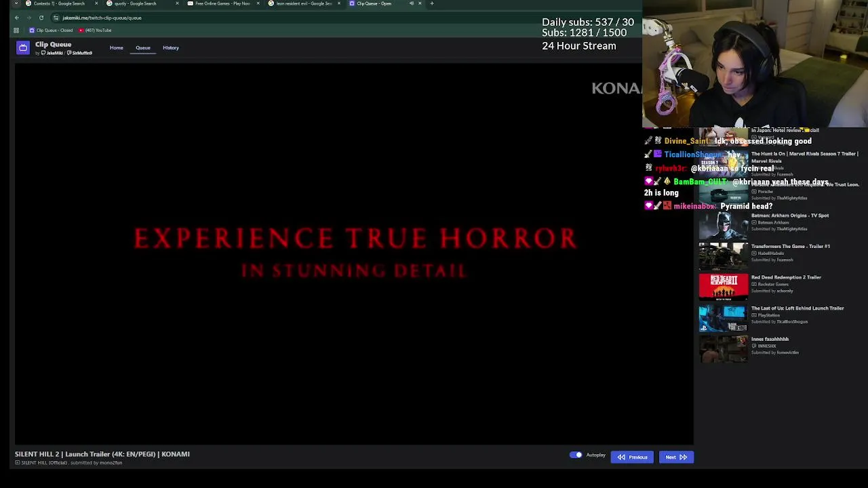
Task: Open the SirMuffin9 author link
Action: tap(80, 53)
